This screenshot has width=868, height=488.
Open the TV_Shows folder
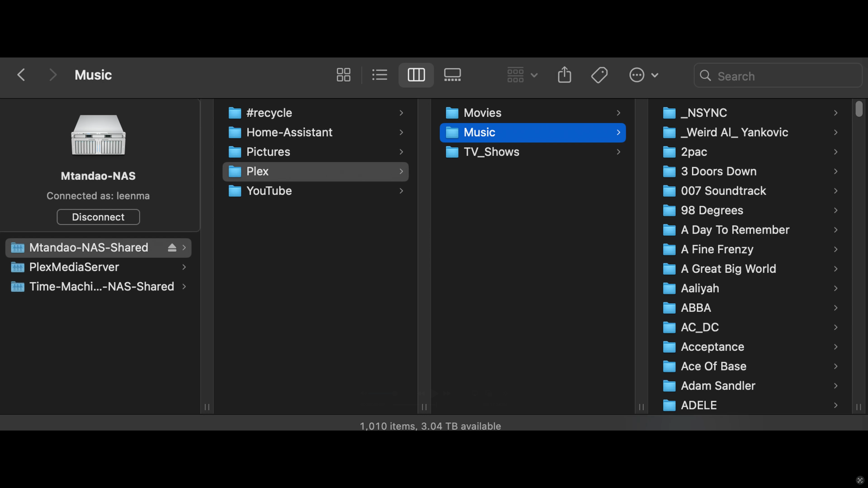(x=492, y=152)
